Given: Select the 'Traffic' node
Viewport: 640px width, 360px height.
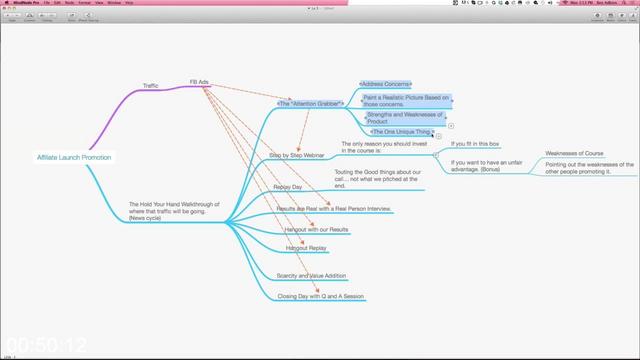Looking at the screenshot, I should point(150,86).
